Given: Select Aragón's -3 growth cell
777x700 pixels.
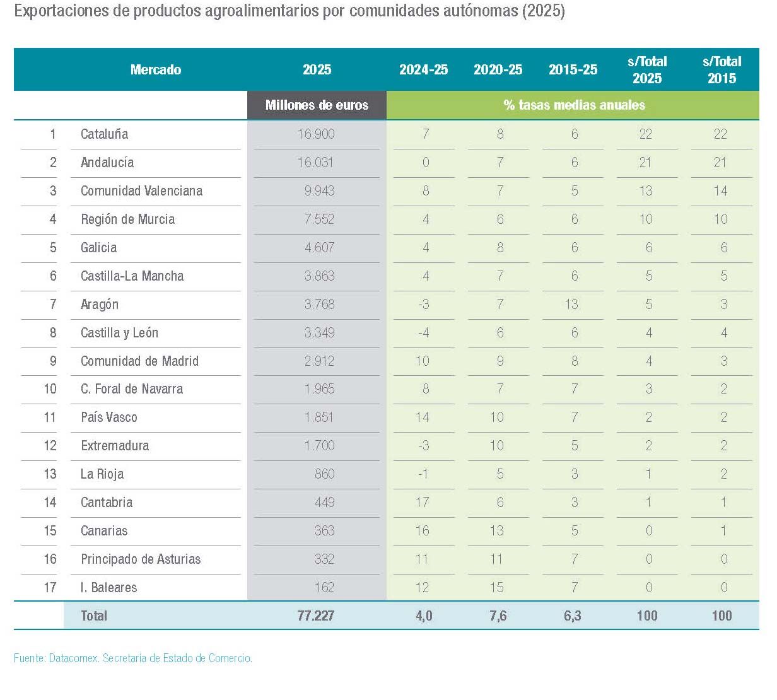Looking at the screenshot, I should pos(423,305).
